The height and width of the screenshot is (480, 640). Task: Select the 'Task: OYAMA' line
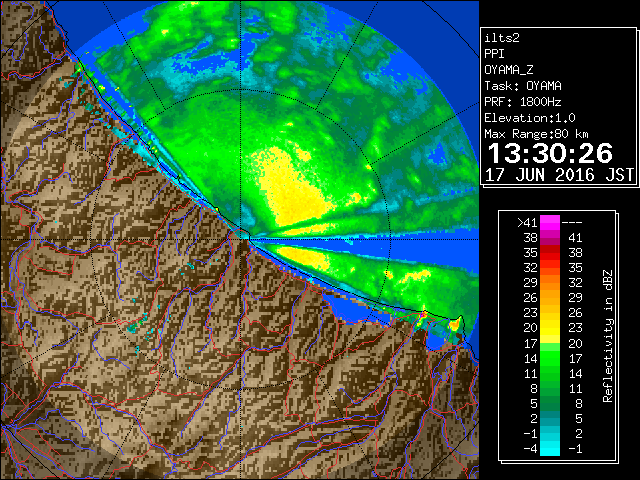523,86
